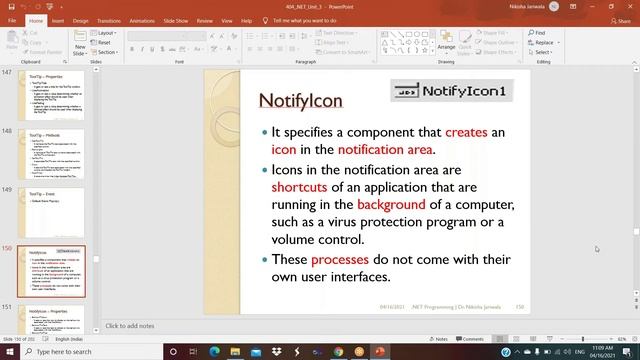Switch to Reading view icon

pyautogui.click(x=533, y=339)
